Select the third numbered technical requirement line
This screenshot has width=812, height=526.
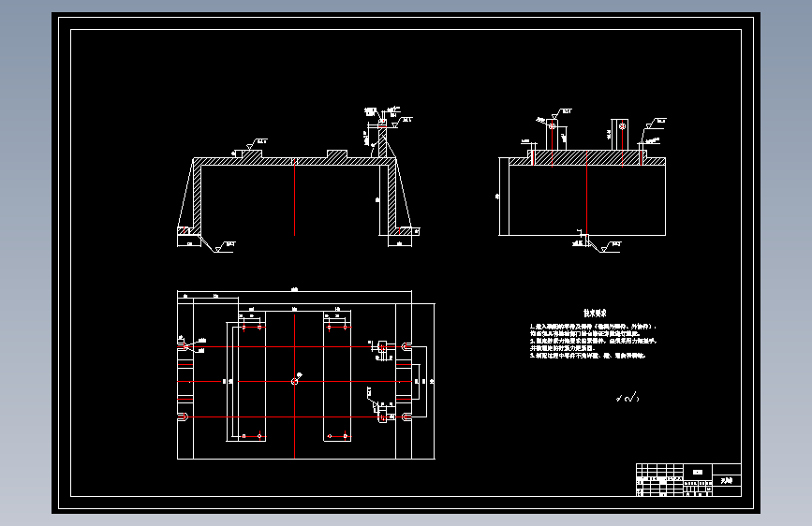587,356
